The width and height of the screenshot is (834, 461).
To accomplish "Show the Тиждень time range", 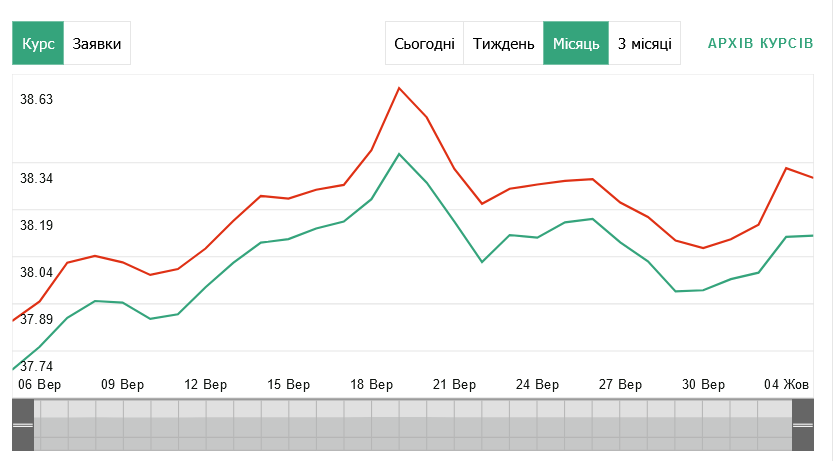I will [x=503, y=44].
